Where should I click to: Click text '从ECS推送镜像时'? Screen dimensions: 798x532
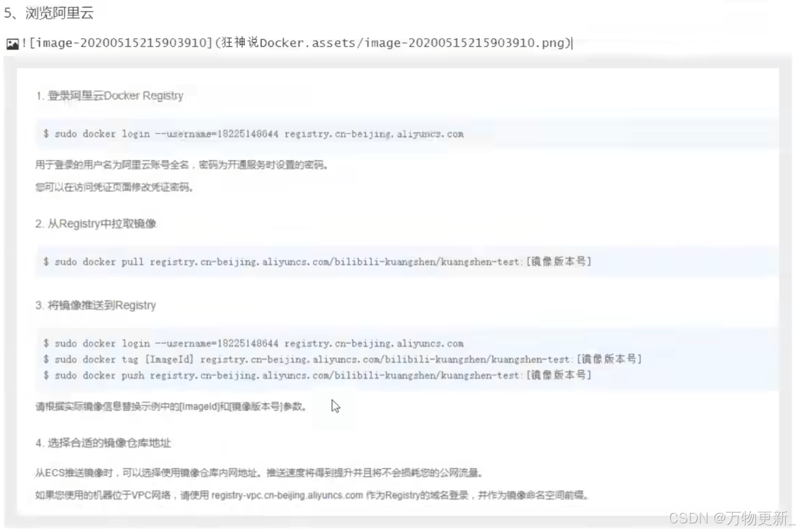click(74, 473)
